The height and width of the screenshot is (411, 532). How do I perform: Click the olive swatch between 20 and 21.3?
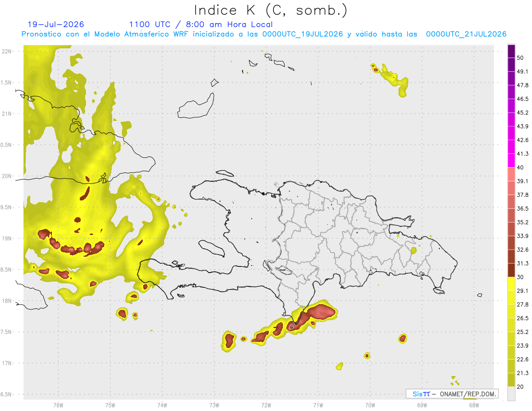511,380
